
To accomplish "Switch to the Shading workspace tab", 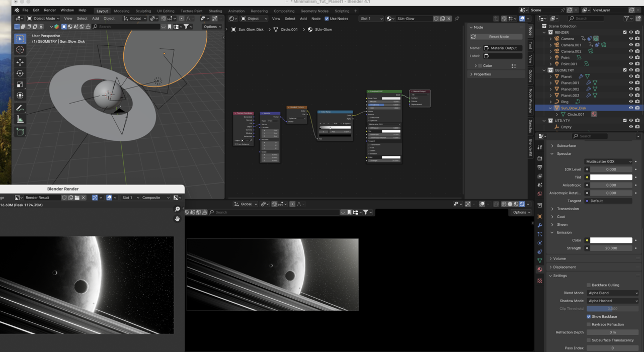I will tap(215, 11).
